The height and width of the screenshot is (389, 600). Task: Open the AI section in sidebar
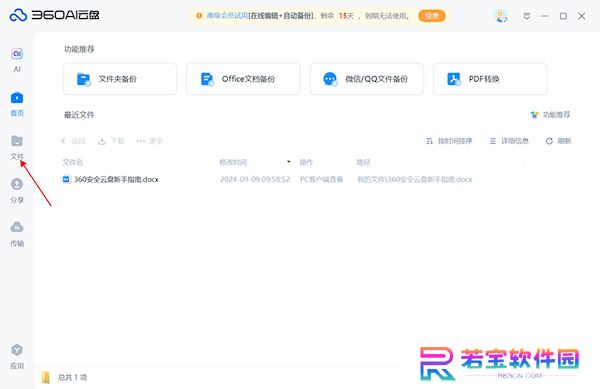pos(17,60)
